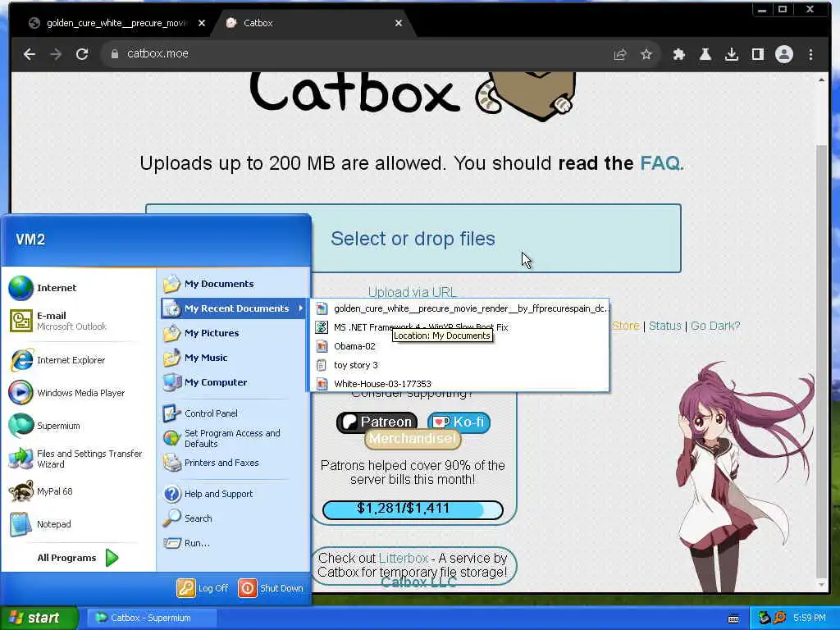Open recent document golden_cure_white__precure_movie_render
The image size is (840, 630).
(459, 308)
